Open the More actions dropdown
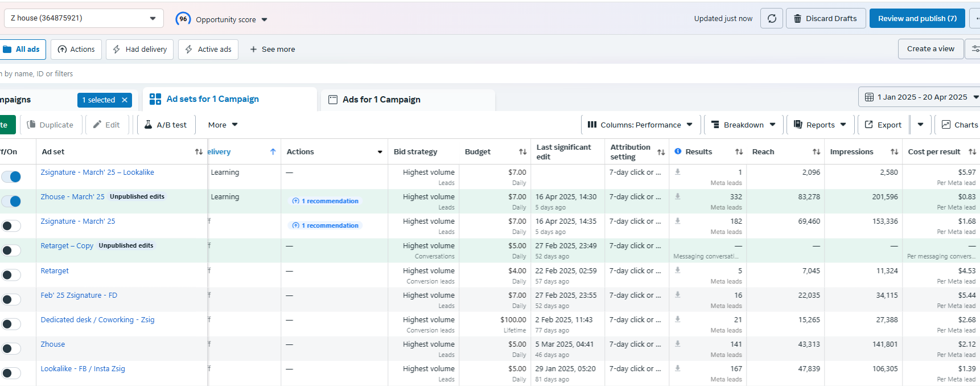Screen dimensions: 980x386 tap(223, 125)
